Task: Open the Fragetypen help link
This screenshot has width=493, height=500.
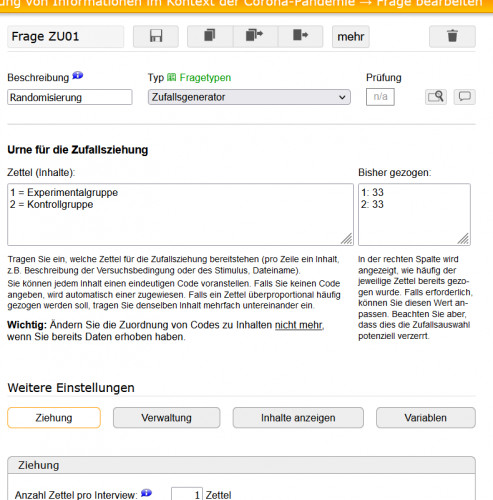Action: point(205,78)
